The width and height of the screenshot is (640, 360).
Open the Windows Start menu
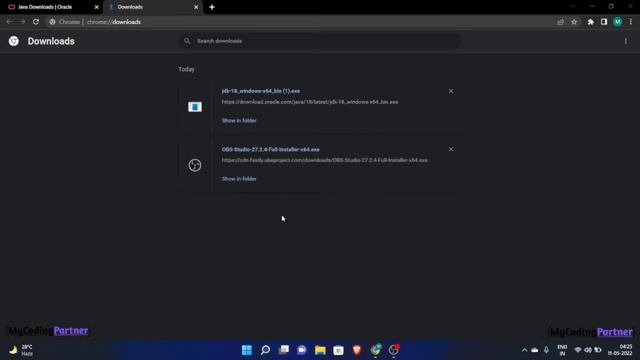(247, 350)
